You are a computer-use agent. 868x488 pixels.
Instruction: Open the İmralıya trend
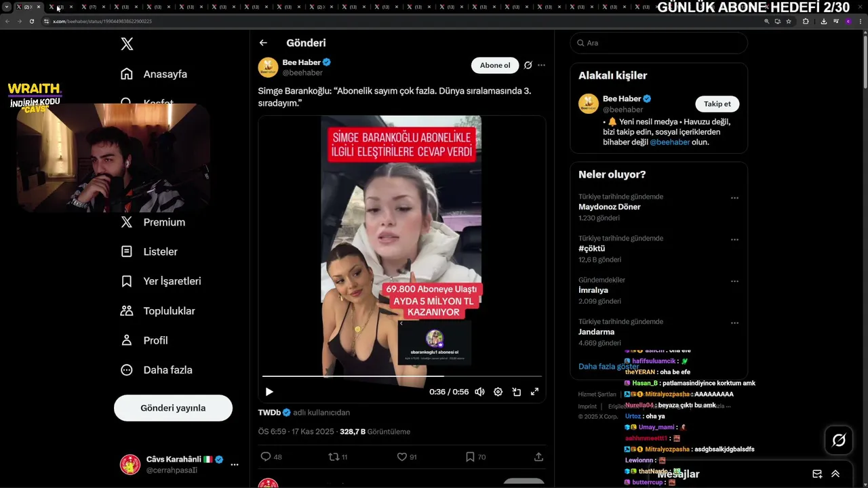(593, 290)
